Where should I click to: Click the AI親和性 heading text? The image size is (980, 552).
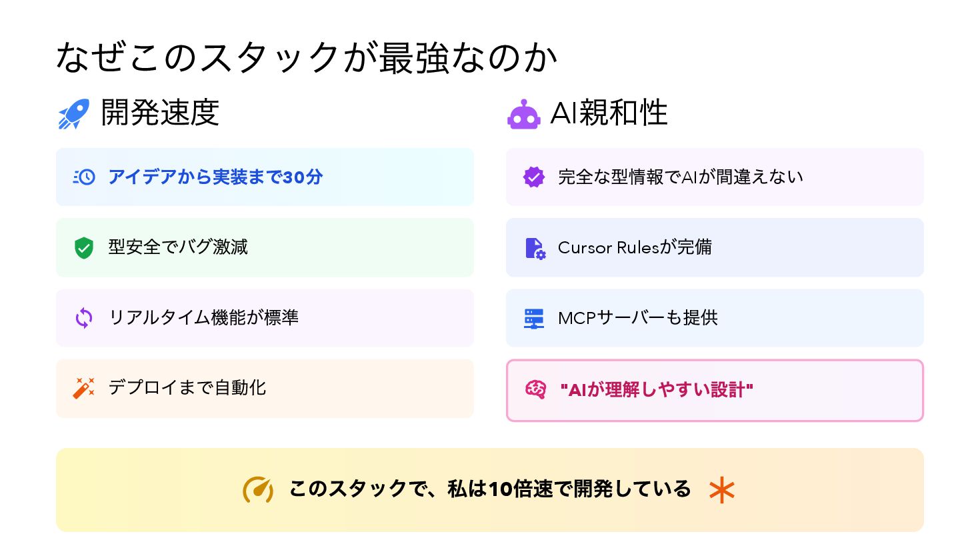[609, 113]
